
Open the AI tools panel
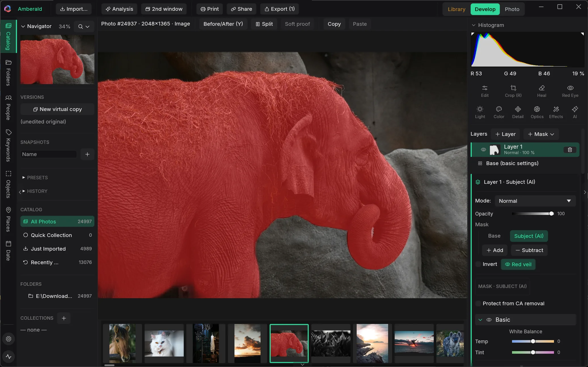tap(575, 112)
